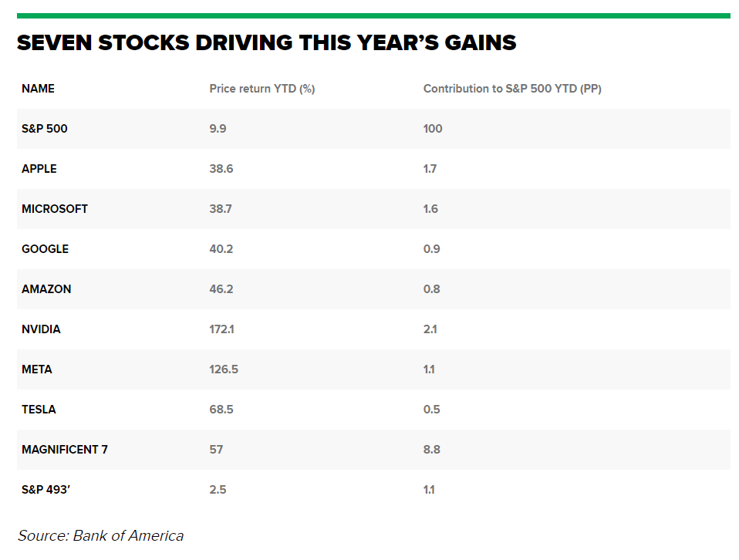
Task: Click Contribution to S&P 500 YTD header
Action: [512, 89]
